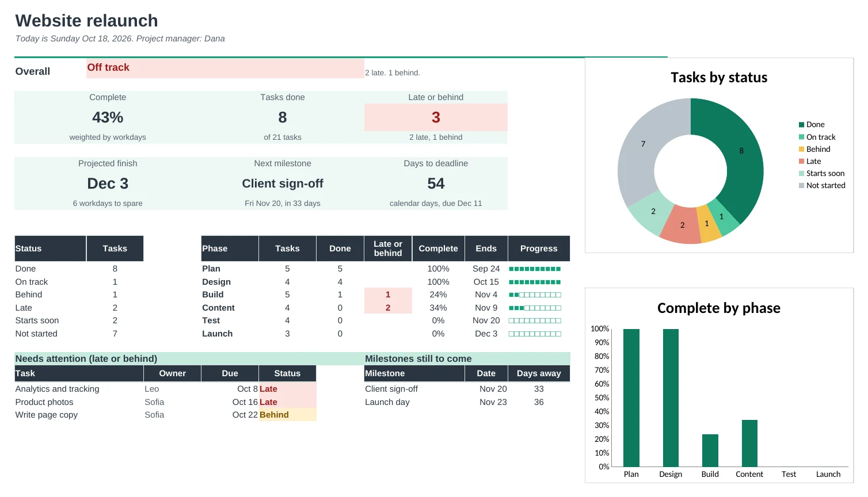Select the 'Milestones still to come' heading

pos(418,358)
